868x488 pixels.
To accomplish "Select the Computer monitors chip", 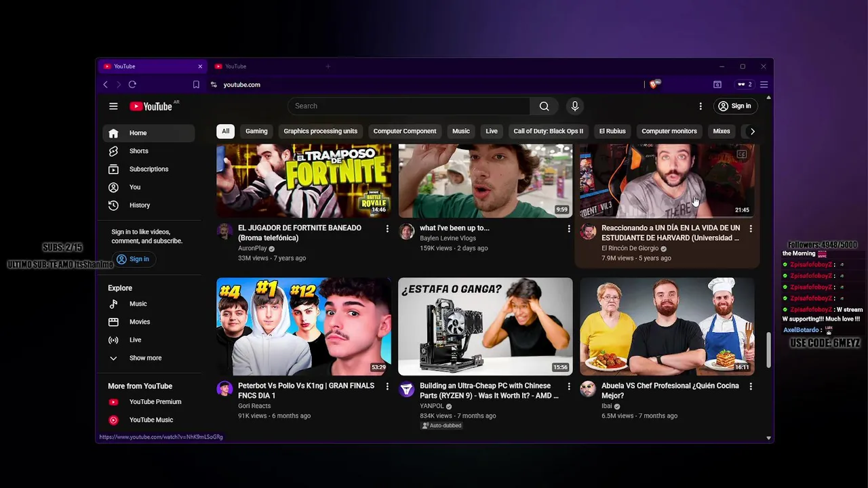I will [669, 131].
